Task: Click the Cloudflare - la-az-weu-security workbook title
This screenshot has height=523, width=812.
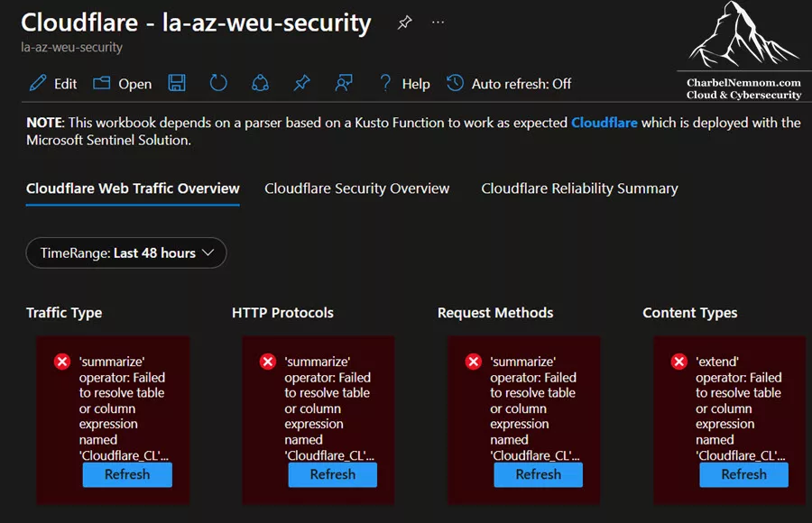Action: click(x=196, y=23)
